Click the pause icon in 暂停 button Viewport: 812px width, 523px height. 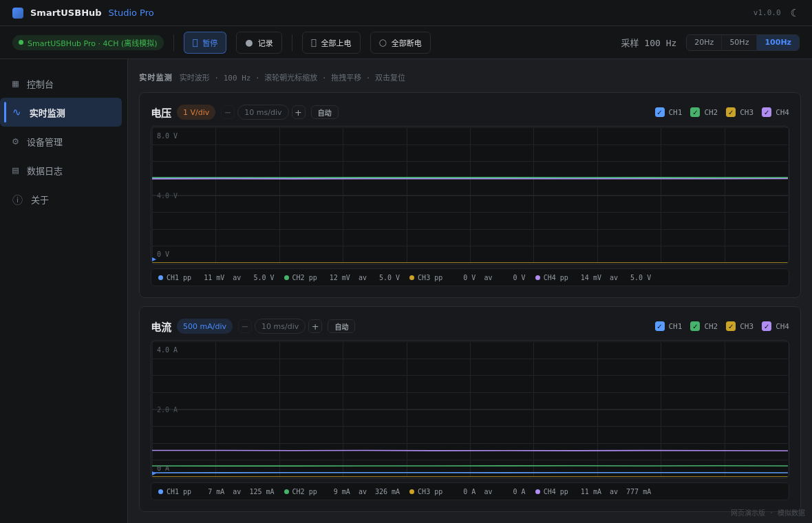(x=195, y=43)
